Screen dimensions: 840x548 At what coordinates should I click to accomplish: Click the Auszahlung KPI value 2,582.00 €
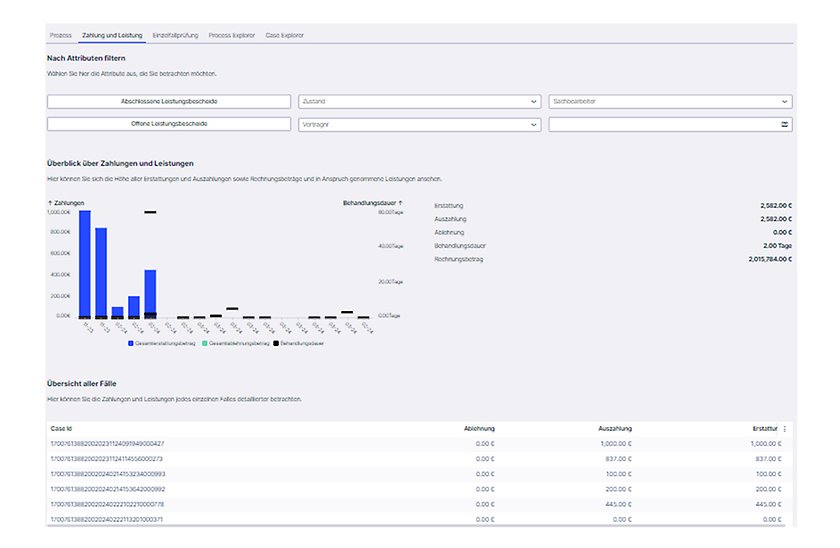pyautogui.click(x=776, y=219)
